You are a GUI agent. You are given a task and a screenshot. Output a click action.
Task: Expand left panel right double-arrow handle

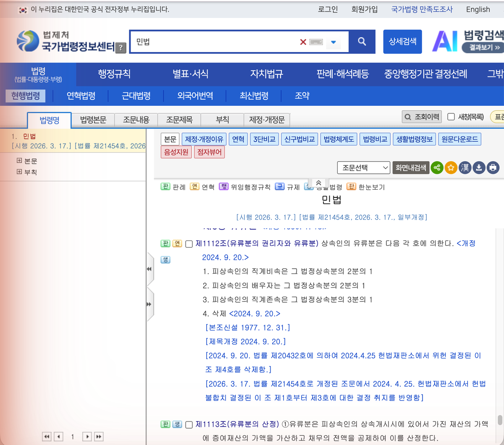(x=149, y=304)
